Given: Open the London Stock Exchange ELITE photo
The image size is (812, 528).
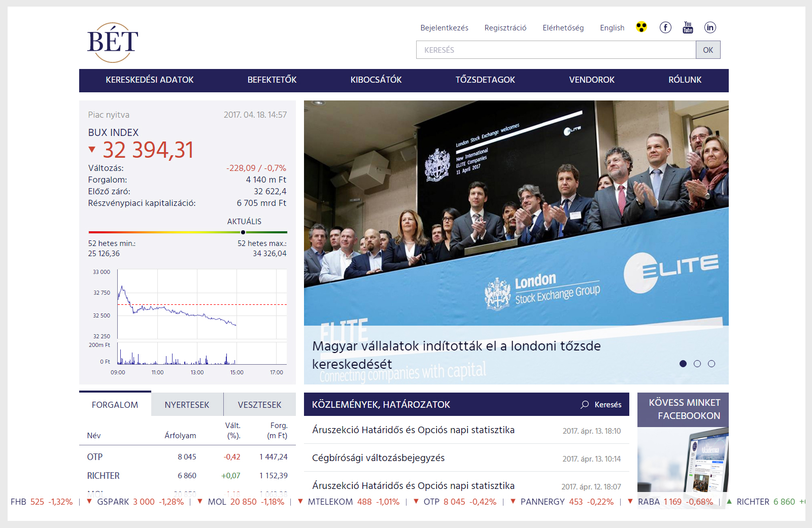Looking at the screenshot, I should (516, 213).
